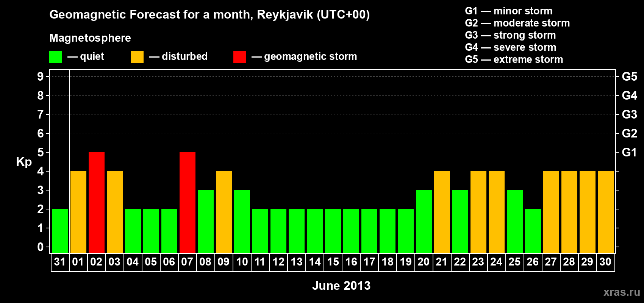Click Kp value '0' on left axis

tap(41, 247)
